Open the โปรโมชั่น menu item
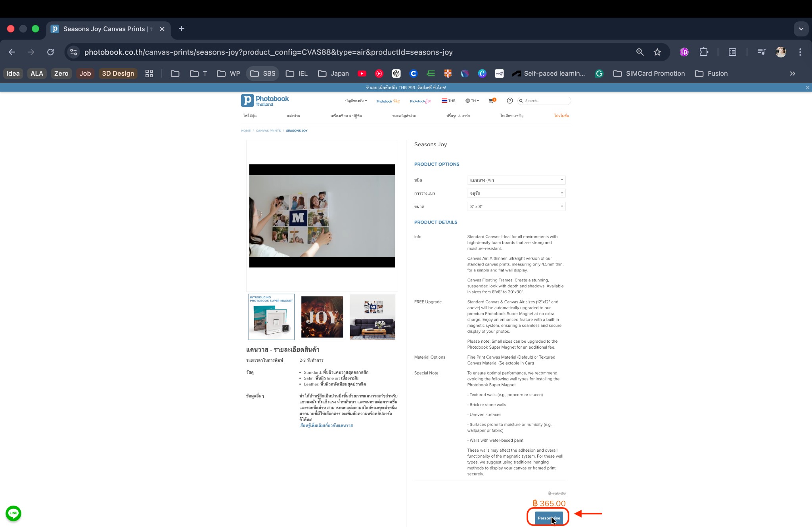This screenshot has width=812, height=527. click(561, 116)
